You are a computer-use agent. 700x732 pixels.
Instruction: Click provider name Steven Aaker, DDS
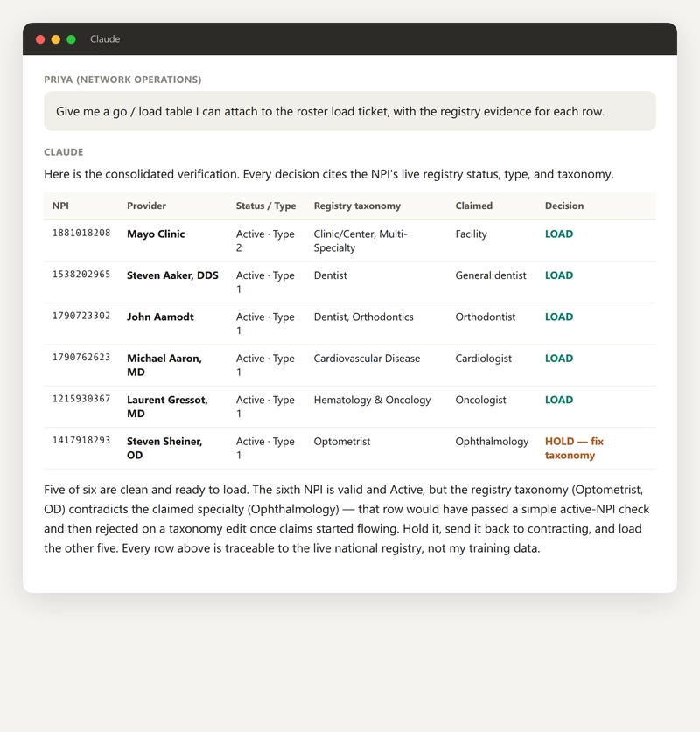point(172,275)
